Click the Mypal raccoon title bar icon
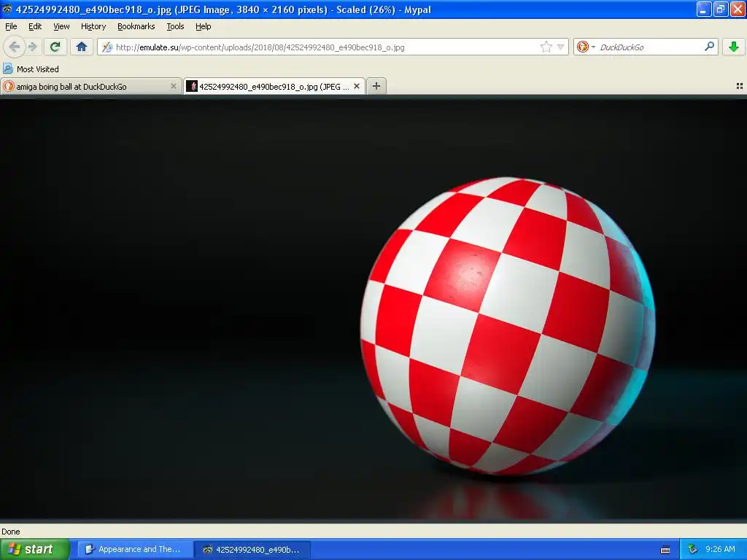The height and width of the screenshot is (560, 747). coord(7,9)
